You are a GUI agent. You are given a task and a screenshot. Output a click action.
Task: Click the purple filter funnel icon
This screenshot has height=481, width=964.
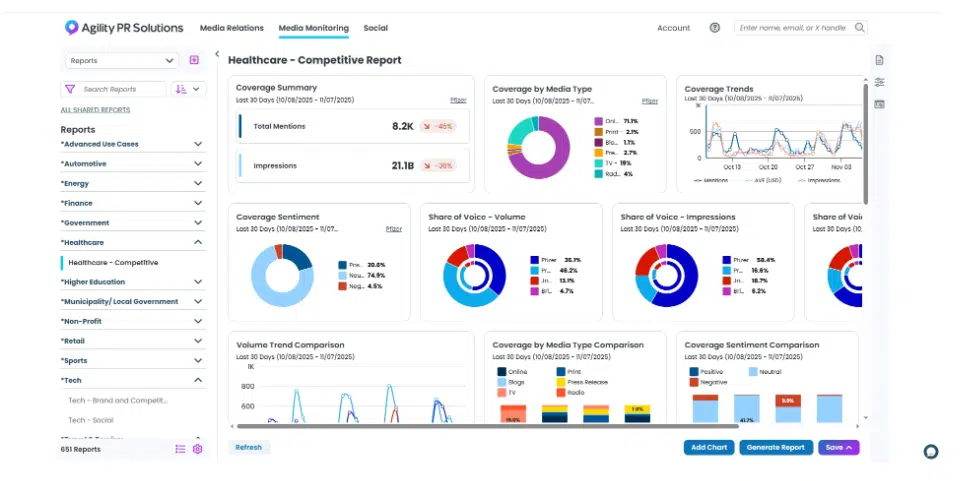[x=70, y=89]
